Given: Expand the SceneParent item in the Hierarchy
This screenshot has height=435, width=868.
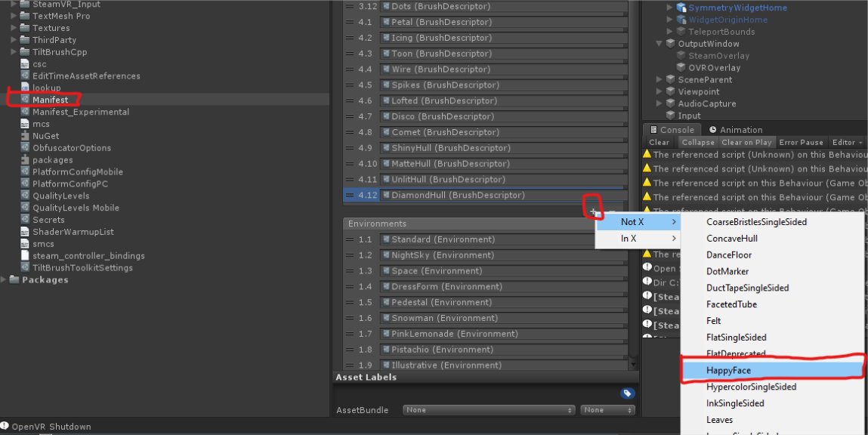Looking at the screenshot, I should (659, 79).
